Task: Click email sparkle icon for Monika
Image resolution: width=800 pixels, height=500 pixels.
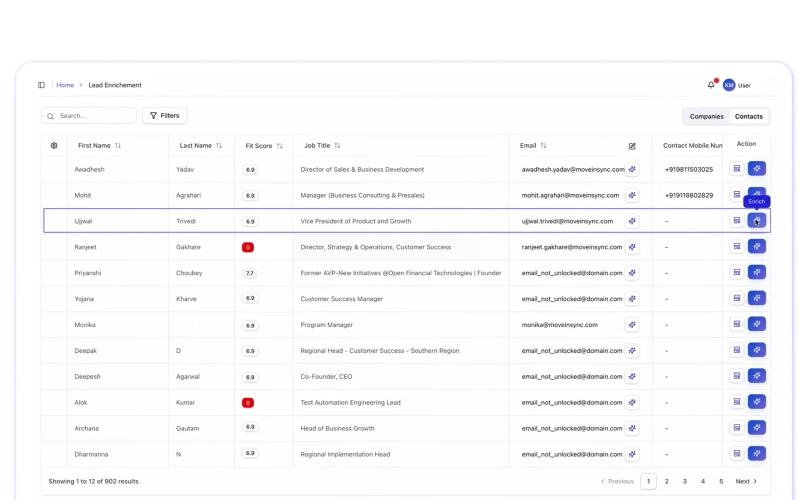Action: click(x=632, y=324)
